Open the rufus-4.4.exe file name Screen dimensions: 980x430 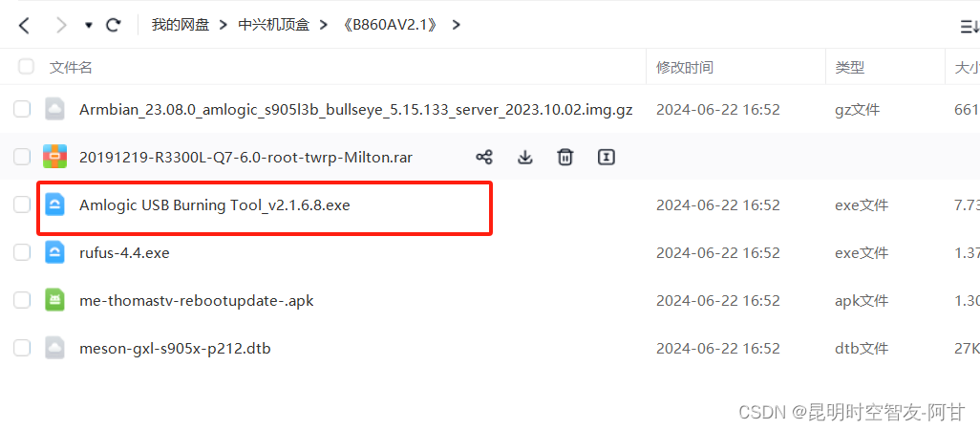click(x=124, y=253)
